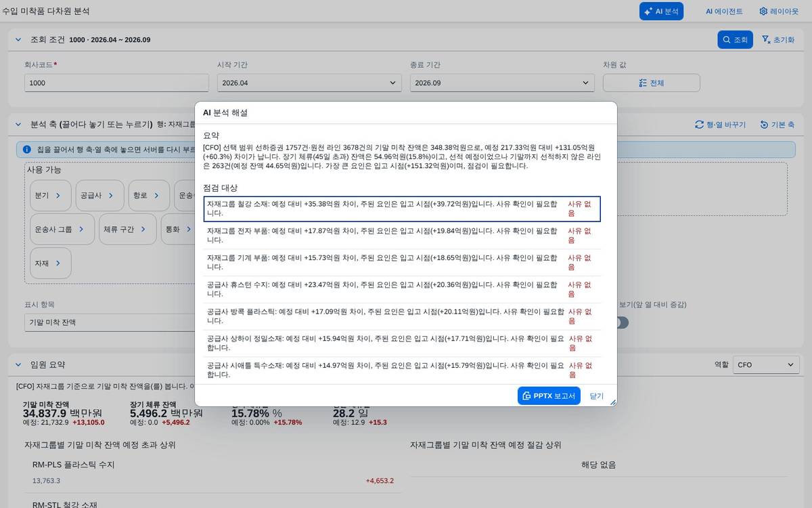The width and height of the screenshot is (812, 508).
Task: Collapse the 임원 요약 section
Action: click(x=18, y=364)
